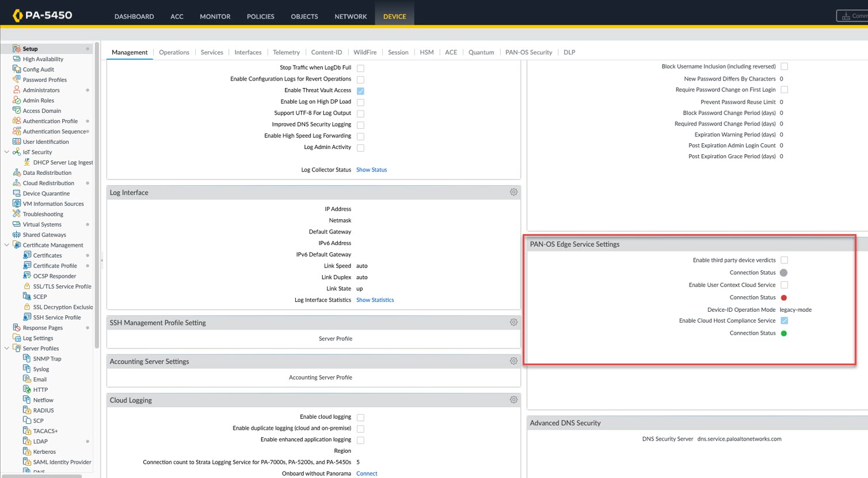Check Enable third party device verdicts
Image resolution: width=868 pixels, height=478 pixels.
(784, 261)
